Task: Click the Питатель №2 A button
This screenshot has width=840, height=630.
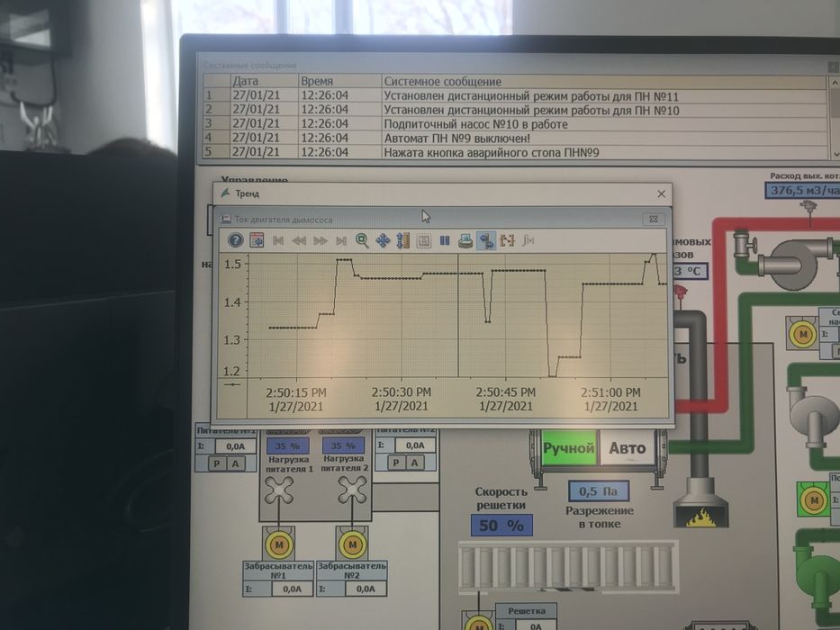Action: click(414, 463)
